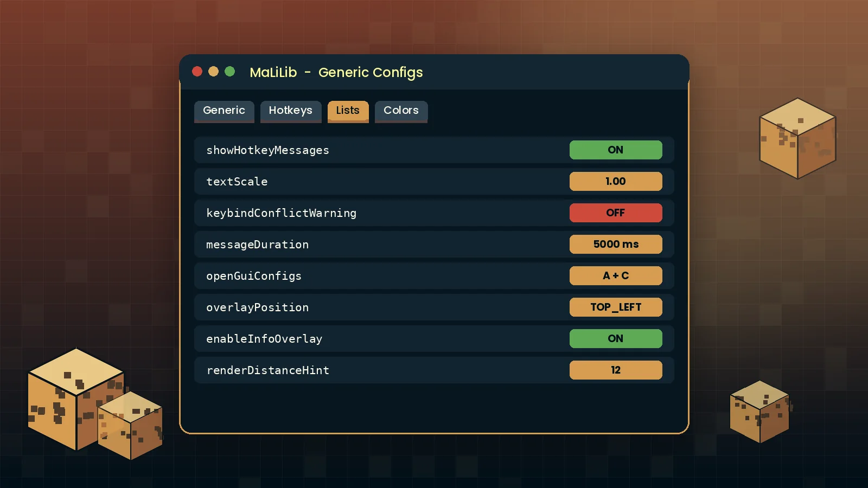Image resolution: width=868 pixels, height=488 pixels.
Task: Click the MaLiLib - Generic Configs title
Action: (x=336, y=73)
